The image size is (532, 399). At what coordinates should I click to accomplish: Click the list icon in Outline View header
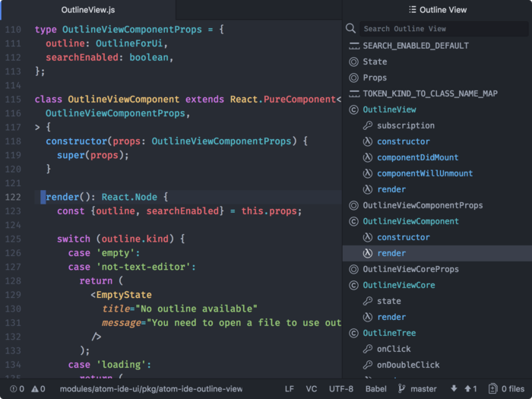412,9
